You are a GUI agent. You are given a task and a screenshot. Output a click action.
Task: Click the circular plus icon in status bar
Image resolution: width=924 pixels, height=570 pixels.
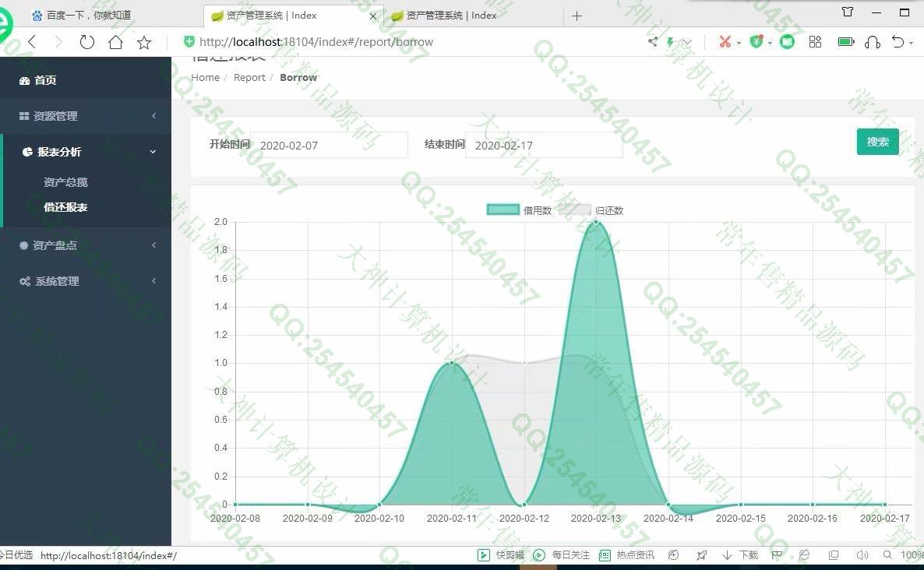[x=674, y=554]
